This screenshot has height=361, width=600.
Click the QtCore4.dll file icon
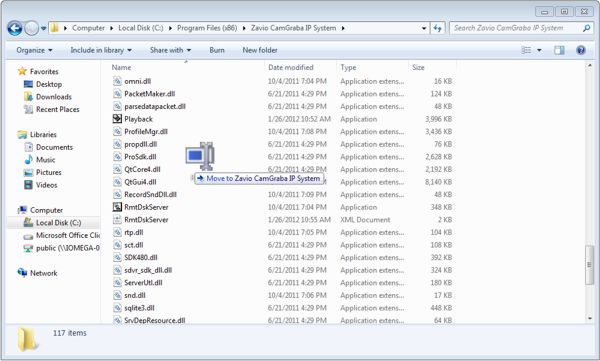point(117,170)
